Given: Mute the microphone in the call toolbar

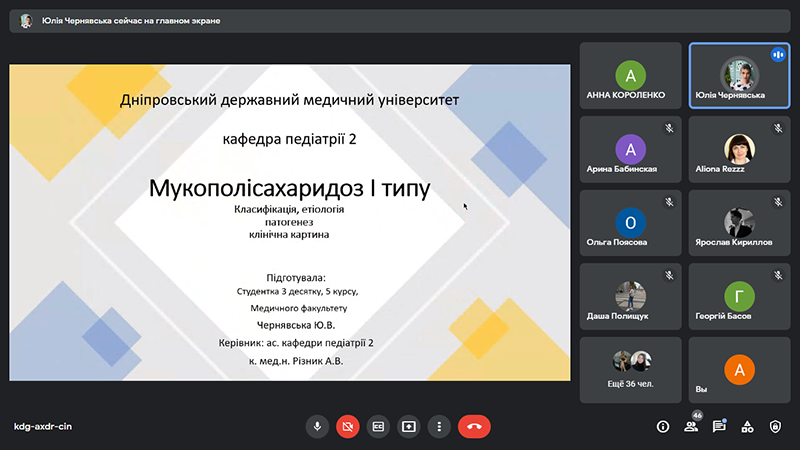Looking at the screenshot, I should coord(317,426).
